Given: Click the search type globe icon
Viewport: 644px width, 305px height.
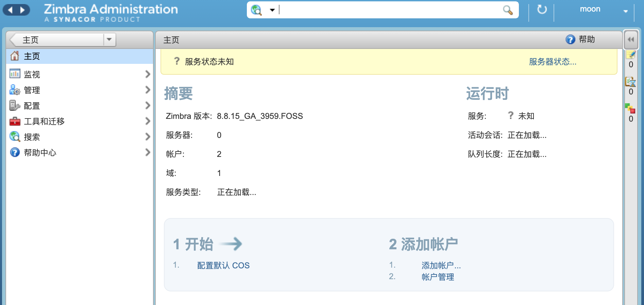Looking at the screenshot, I should pyautogui.click(x=256, y=10).
